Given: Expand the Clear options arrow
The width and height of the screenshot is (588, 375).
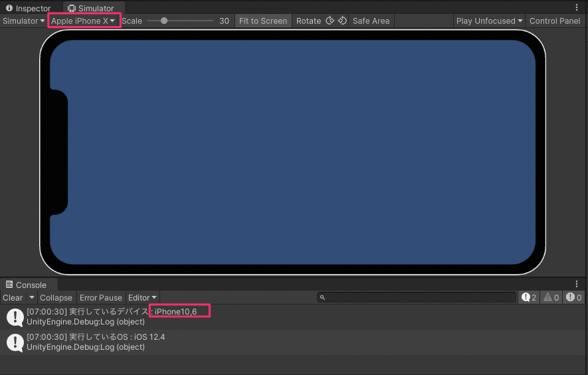Looking at the screenshot, I should [32, 298].
